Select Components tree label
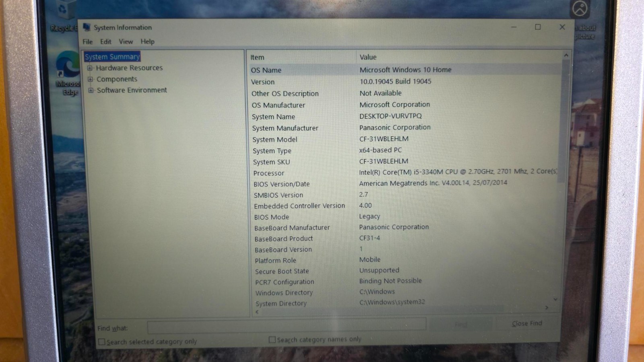Viewport: 644px width, 362px height. 117,79
